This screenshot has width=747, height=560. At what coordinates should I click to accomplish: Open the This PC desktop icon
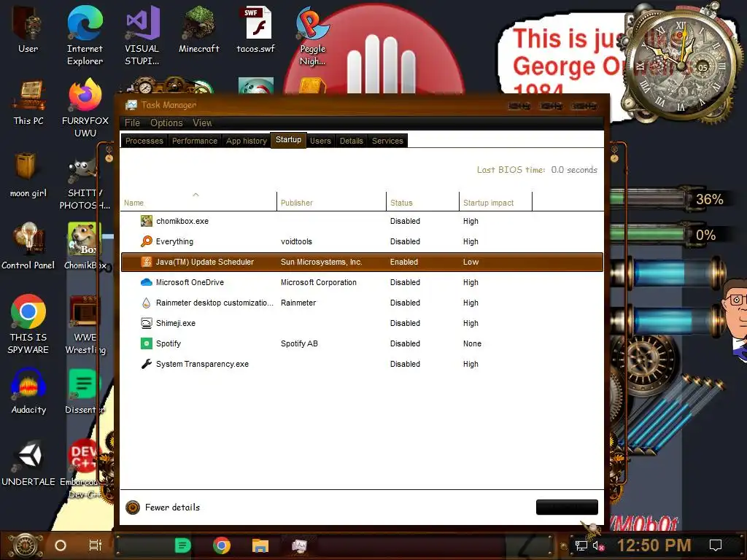(28, 96)
